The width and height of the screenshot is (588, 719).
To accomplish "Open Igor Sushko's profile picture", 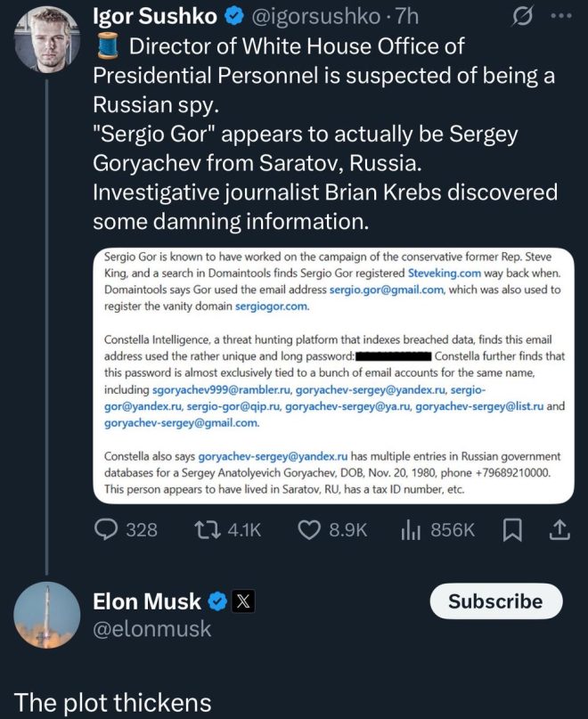I will coord(47,40).
